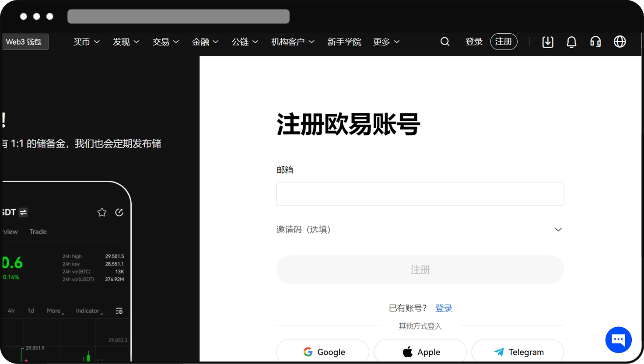Open the search on the navigation bar
Image resolution: width=644 pixels, height=364 pixels.
coord(445,41)
